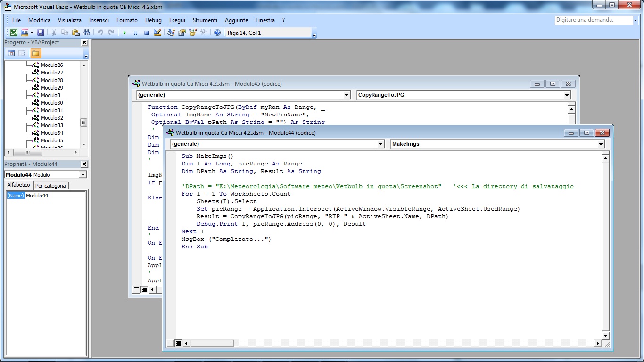644x362 pixels.
Task: Click the Paste clipboard icon
Action: [75, 33]
